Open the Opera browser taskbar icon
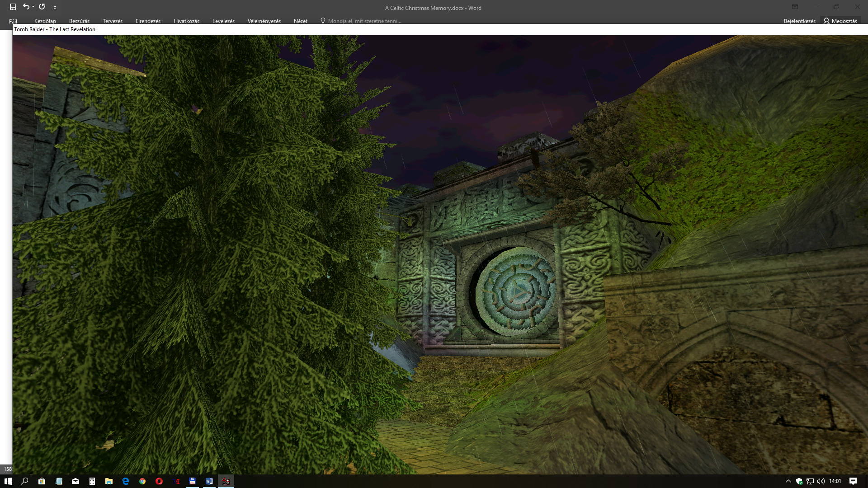The width and height of the screenshot is (868, 488). 159,481
